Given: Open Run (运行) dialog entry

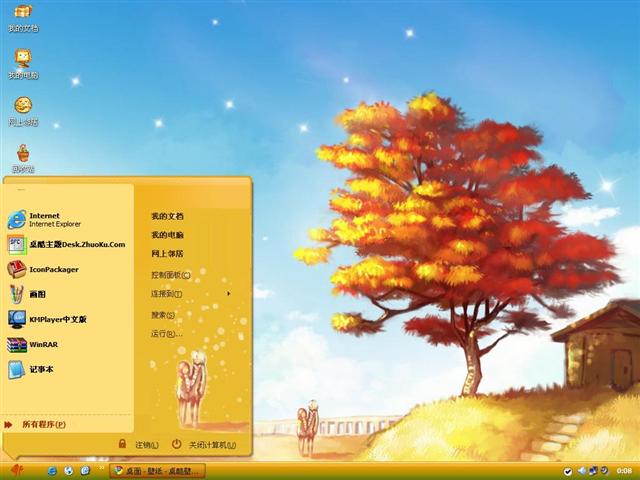Looking at the screenshot, I should click(x=167, y=334).
